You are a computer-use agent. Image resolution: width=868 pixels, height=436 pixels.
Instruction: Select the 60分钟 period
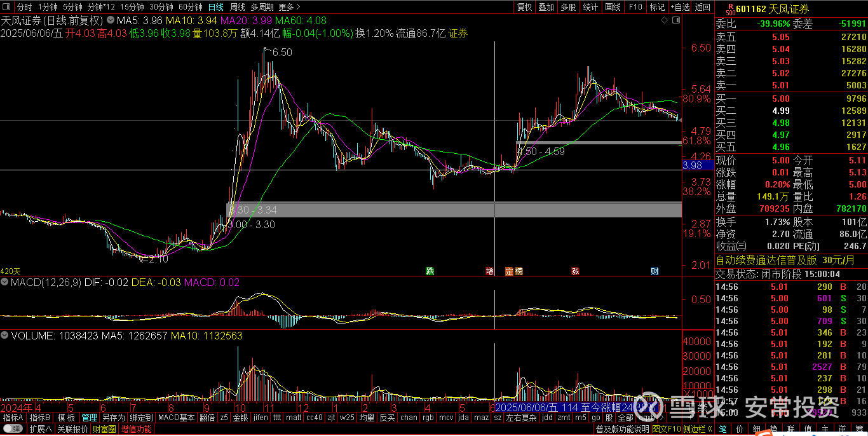click(x=190, y=7)
